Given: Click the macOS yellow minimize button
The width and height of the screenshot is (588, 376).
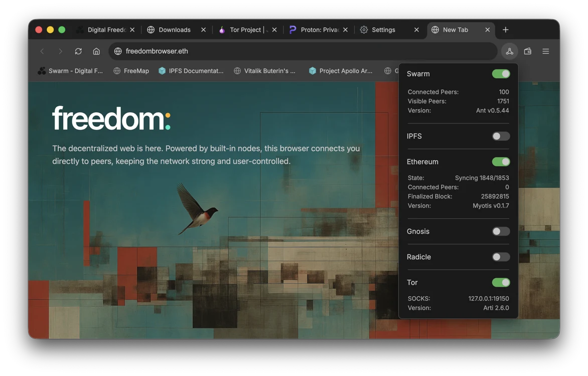Looking at the screenshot, I should [50, 30].
